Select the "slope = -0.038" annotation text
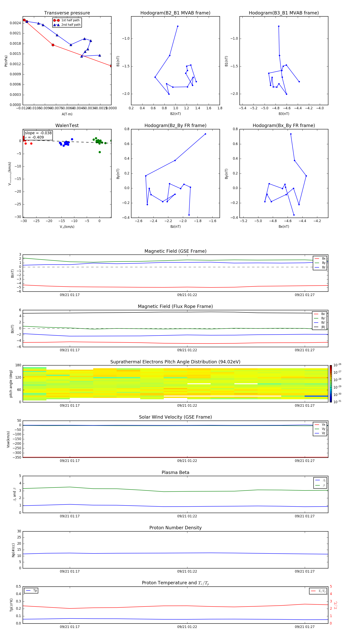The image size is (351, 644). point(38,133)
